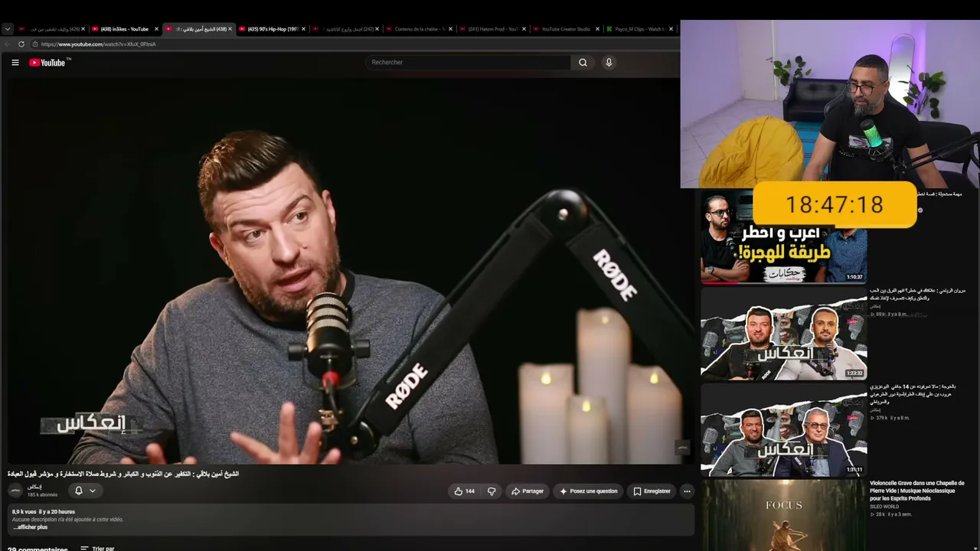Image resolution: width=980 pixels, height=551 pixels.
Task: Click the browser address bar URL
Action: [98, 44]
